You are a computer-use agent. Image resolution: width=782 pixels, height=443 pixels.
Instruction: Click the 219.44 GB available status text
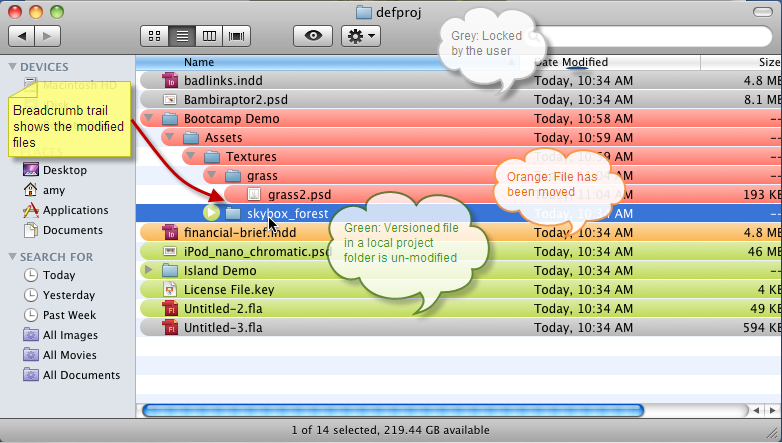coord(434,430)
